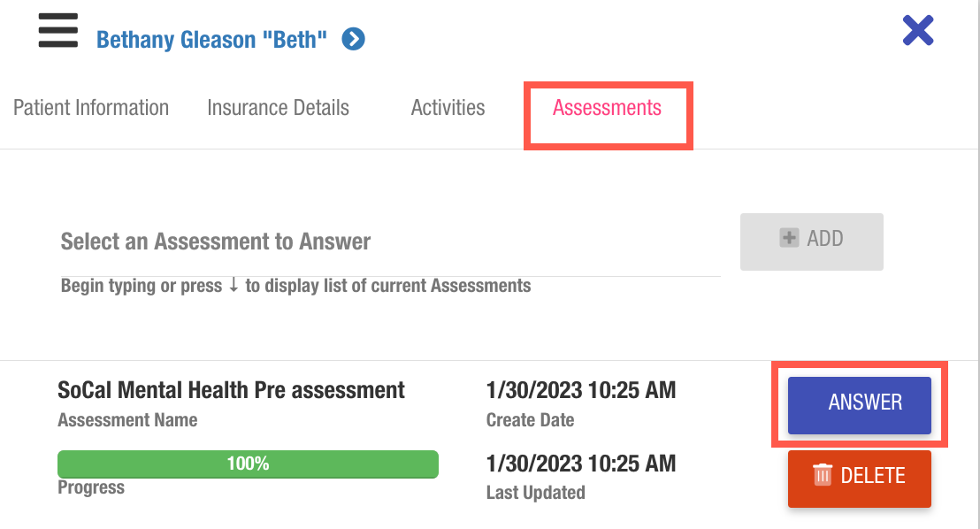Click the Progress label under the bar
This screenshot has width=980, height=529.
[x=91, y=487]
